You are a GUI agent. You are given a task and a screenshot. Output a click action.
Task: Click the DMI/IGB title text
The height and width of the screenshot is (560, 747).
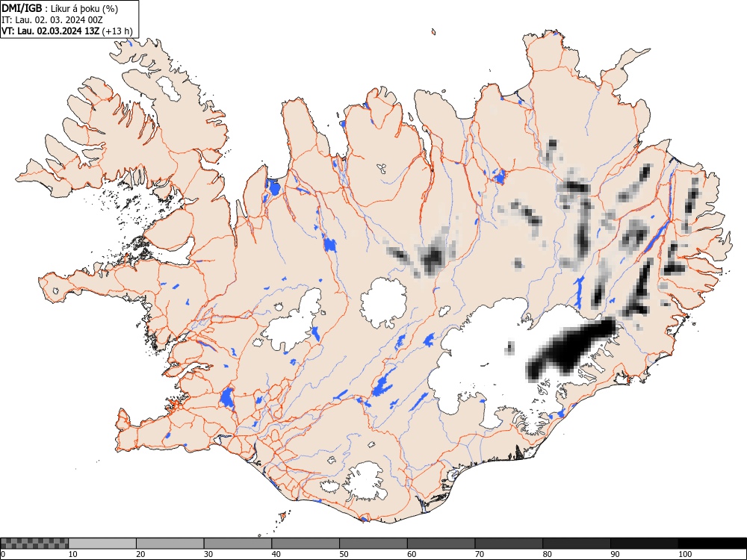22,8
